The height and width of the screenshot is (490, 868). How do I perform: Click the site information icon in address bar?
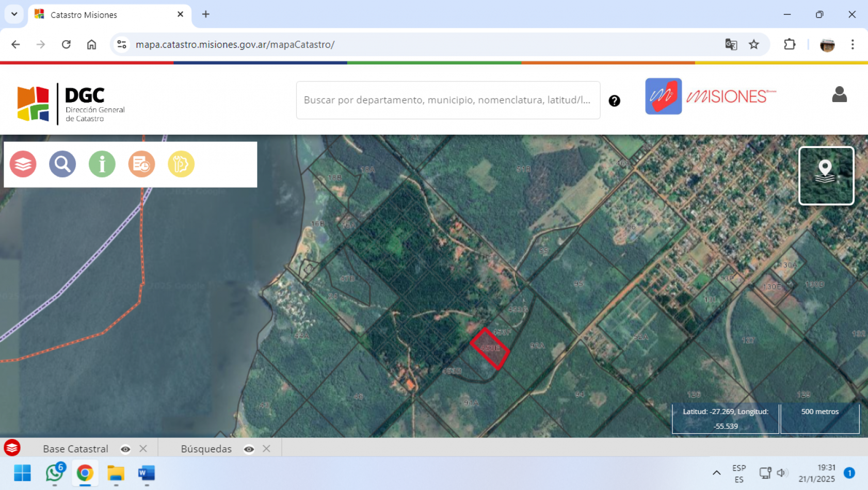121,44
